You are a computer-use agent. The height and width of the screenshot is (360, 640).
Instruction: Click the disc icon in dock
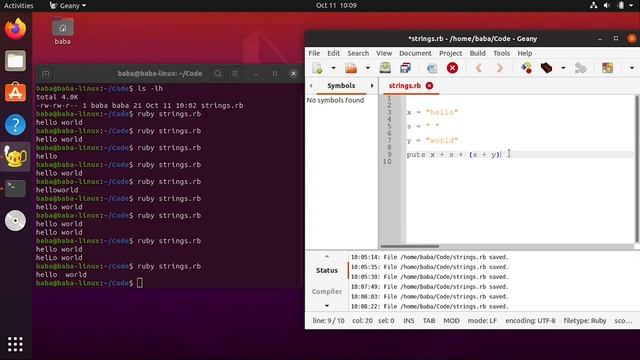click(x=16, y=221)
